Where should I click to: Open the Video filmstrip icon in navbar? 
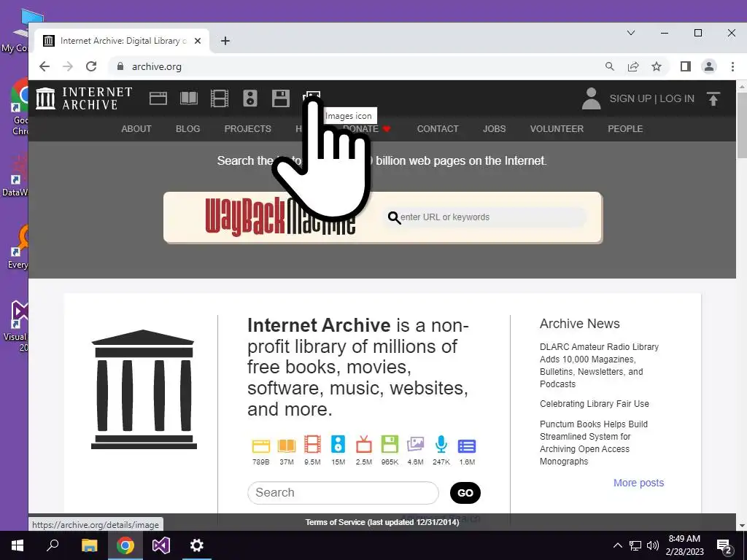click(x=219, y=98)
